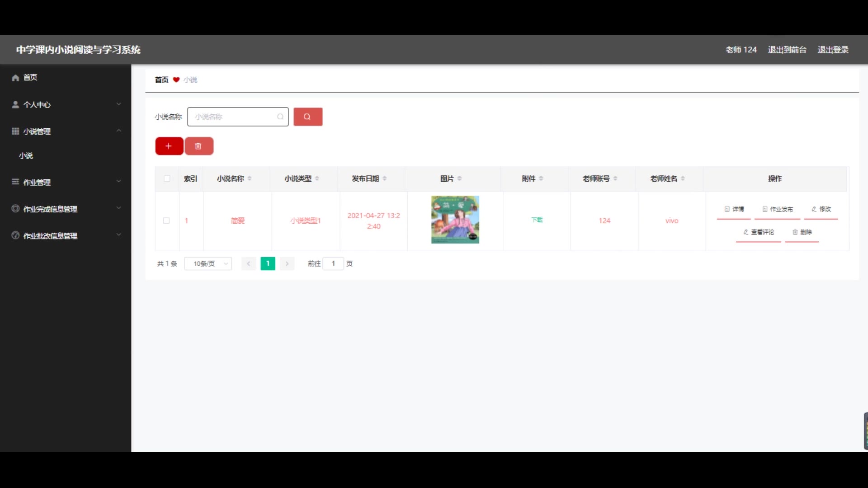Viewport: 868px width, 488px height.
Task: Sort by 老师账号 column arrows
Action: pos(615,178)
